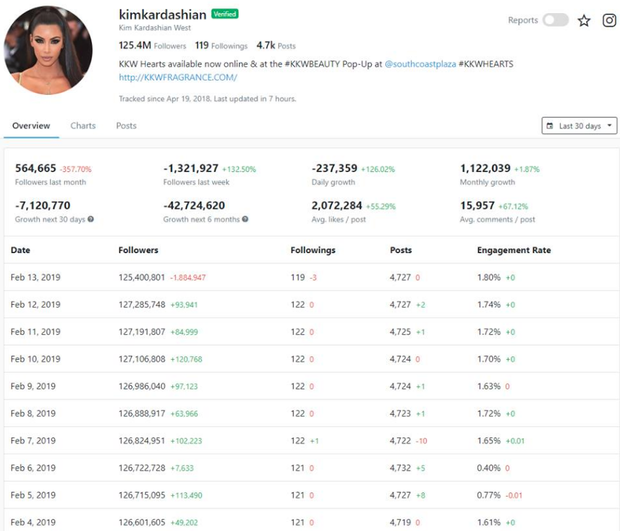Click follower count 126,601,605

click(x=142, y=522)
